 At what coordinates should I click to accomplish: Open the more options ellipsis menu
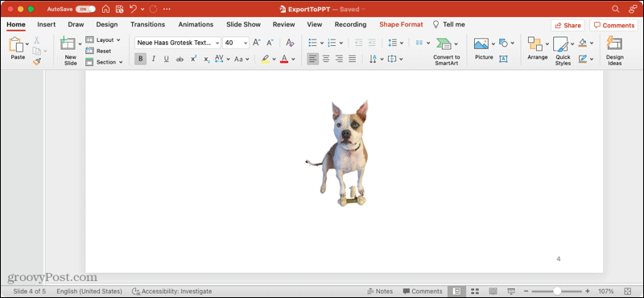167,9
